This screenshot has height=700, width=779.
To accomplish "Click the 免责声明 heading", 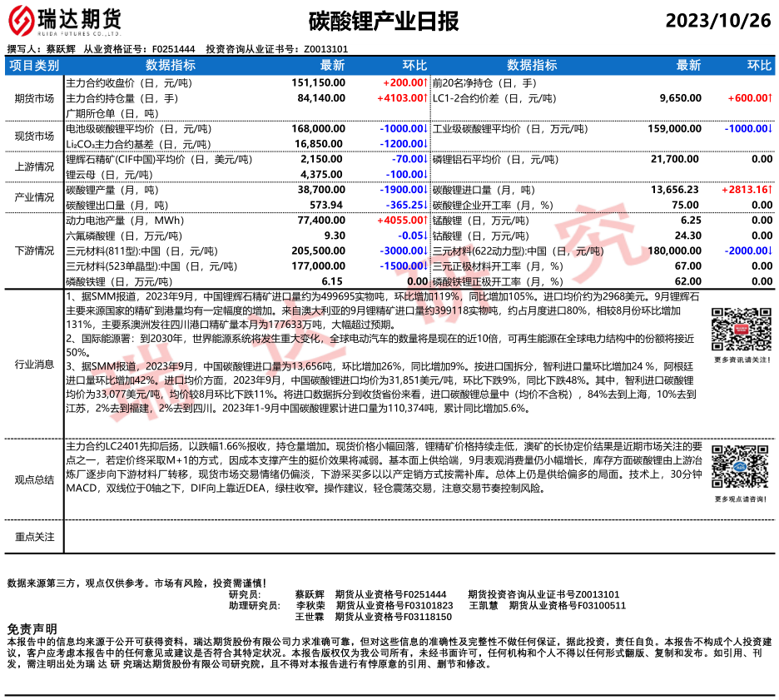I will [x=32, y=628].
